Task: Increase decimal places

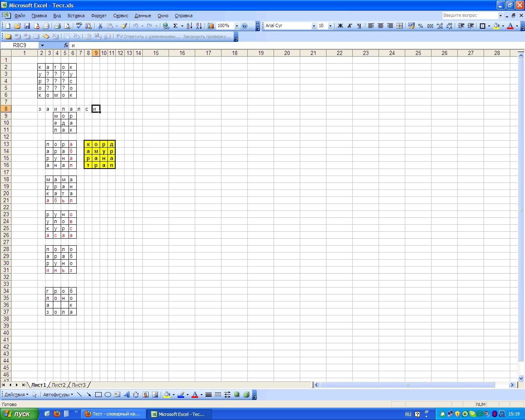Action: pos(440,26)
